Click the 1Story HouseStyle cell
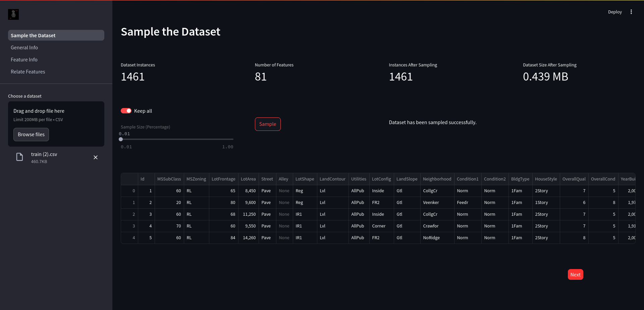This screenshot has width=644, height=310. tap(546, 203)
